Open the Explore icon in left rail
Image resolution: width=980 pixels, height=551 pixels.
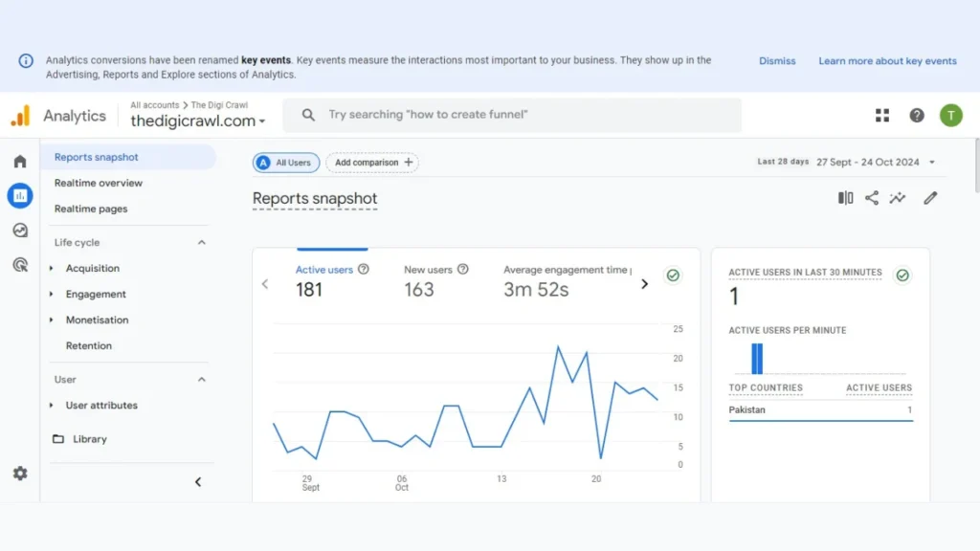point(20,231)
